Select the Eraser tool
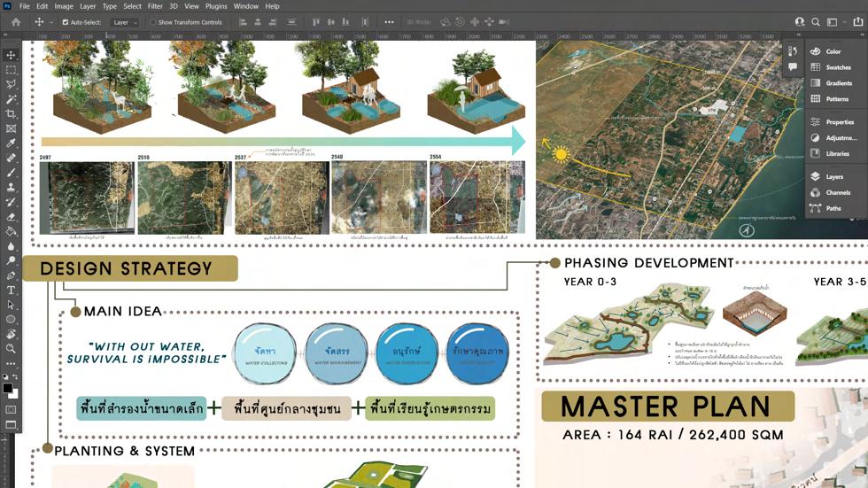 (x=11, y=217)
